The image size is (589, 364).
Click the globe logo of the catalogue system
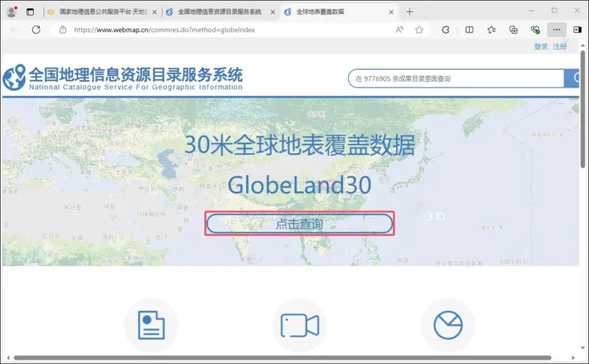click(14, 77)
